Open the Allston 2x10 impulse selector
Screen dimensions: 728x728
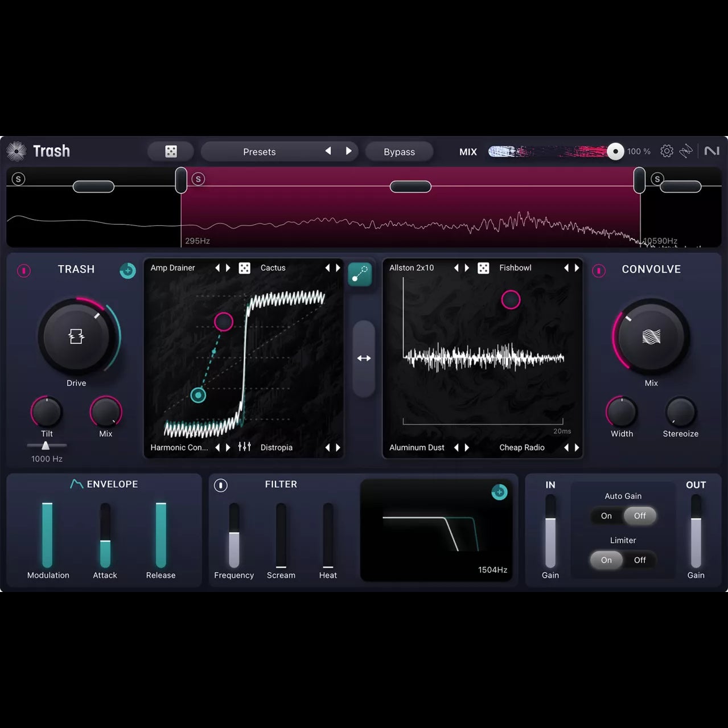pyautogui.click(x=412, y=268)
